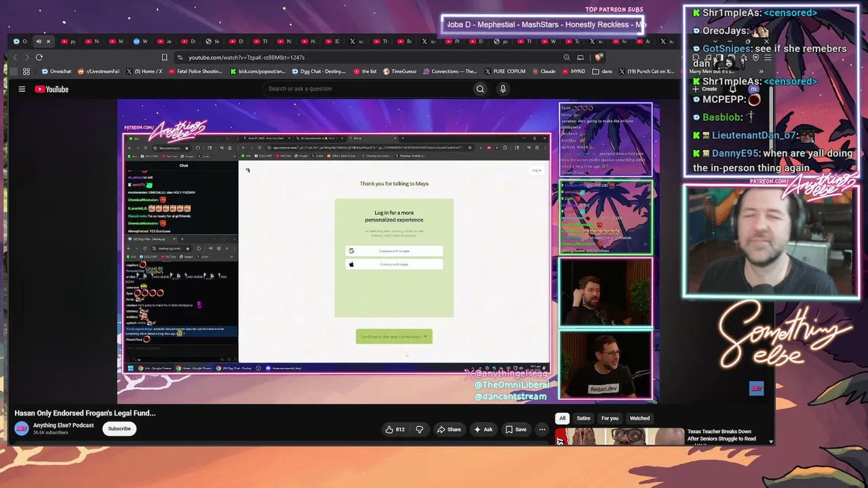The image size is (868, 488).
Task: Open the '(5) Home / X' bookmark
Action: tap(144, 71)
